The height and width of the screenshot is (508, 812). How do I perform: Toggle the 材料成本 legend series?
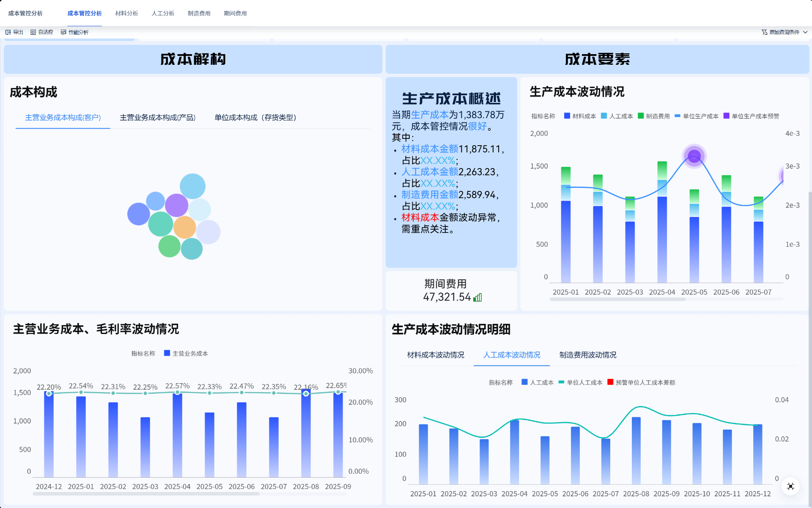(x=580, y=116)
